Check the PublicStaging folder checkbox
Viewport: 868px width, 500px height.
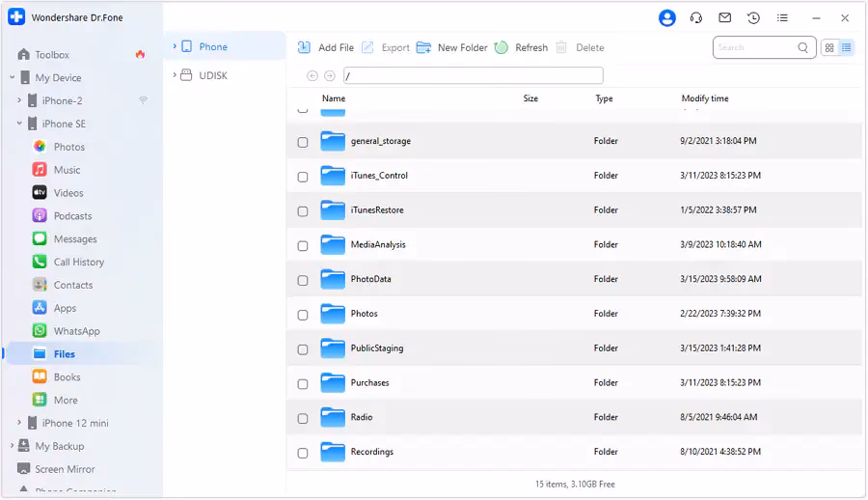tap(303, 349)
